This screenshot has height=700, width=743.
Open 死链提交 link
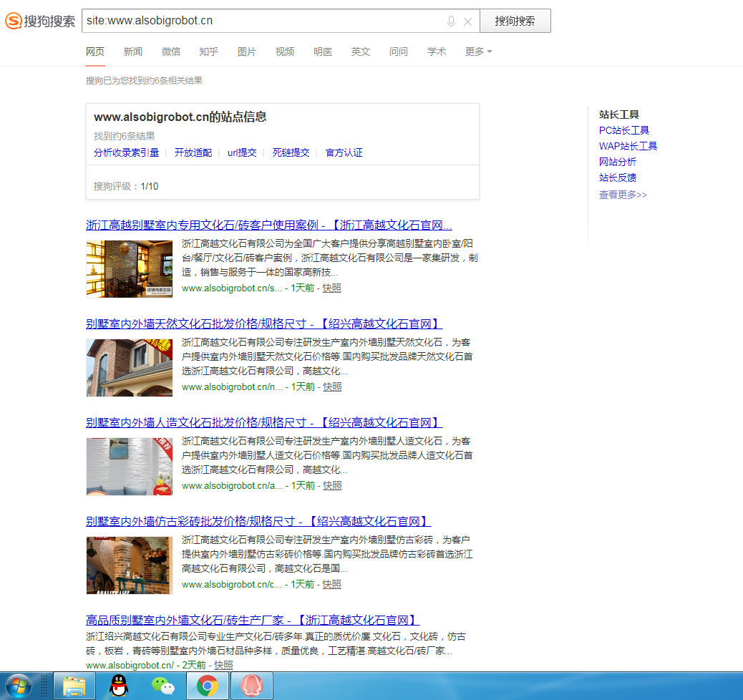click(x=291, y=152)
